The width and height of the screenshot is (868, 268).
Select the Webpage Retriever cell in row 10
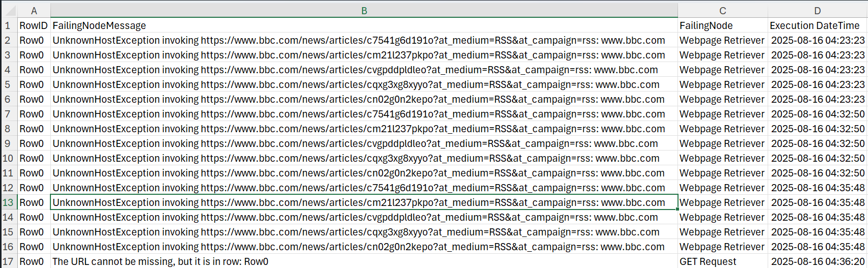click(722, 158)
